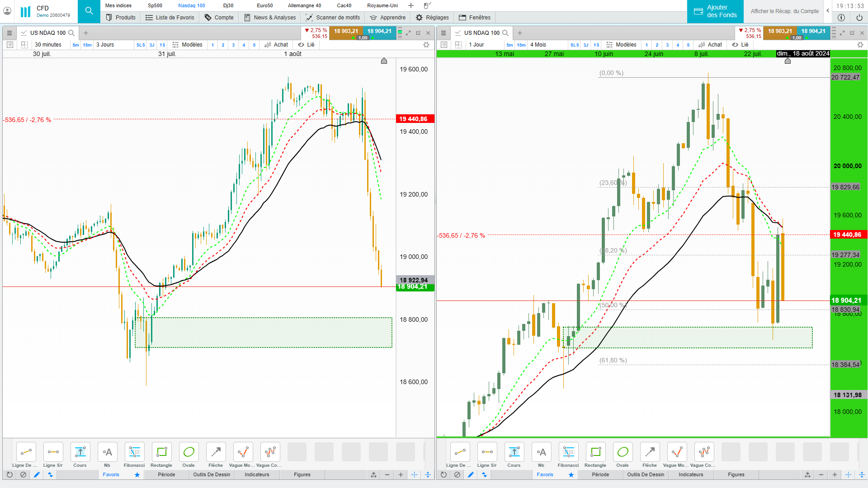The width and height of the screenshot is (868, 488).
Task: Select the Nasdaq 100 index in watchlist
Action: [191, 5]
